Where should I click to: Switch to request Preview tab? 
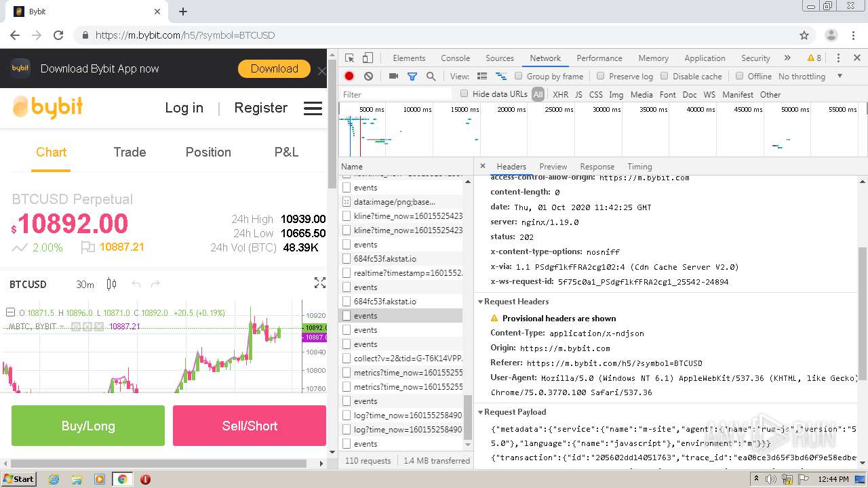(x=553, y=167)
